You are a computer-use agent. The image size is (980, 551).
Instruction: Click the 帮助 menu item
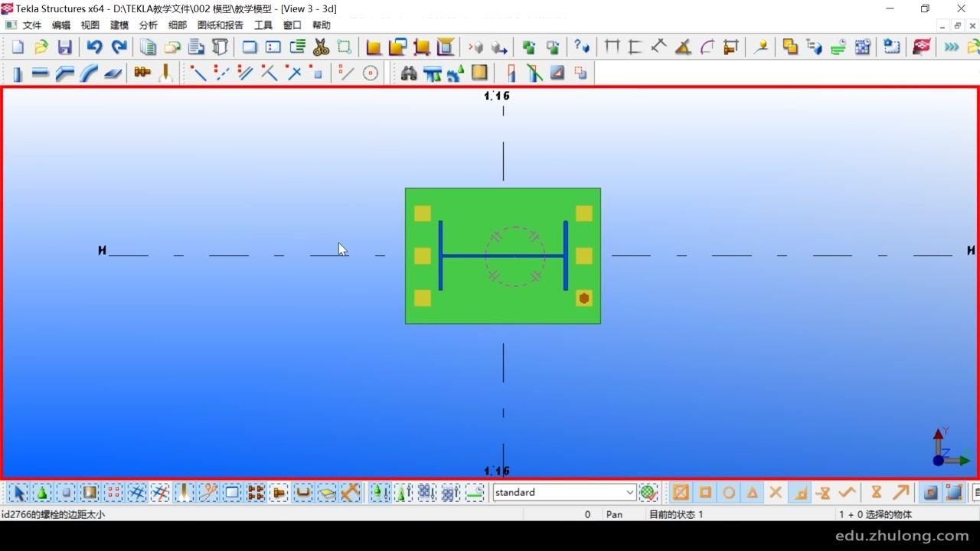coord(322,25)
